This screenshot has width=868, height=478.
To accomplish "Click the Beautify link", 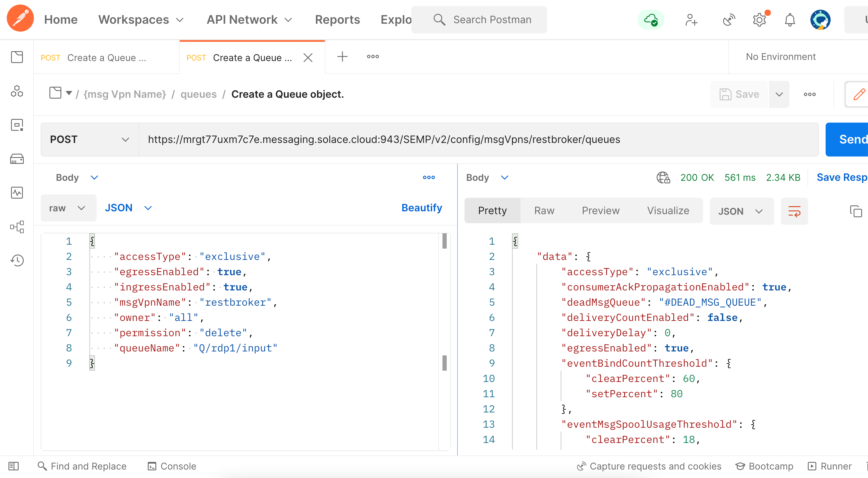I will coord(421,208).
